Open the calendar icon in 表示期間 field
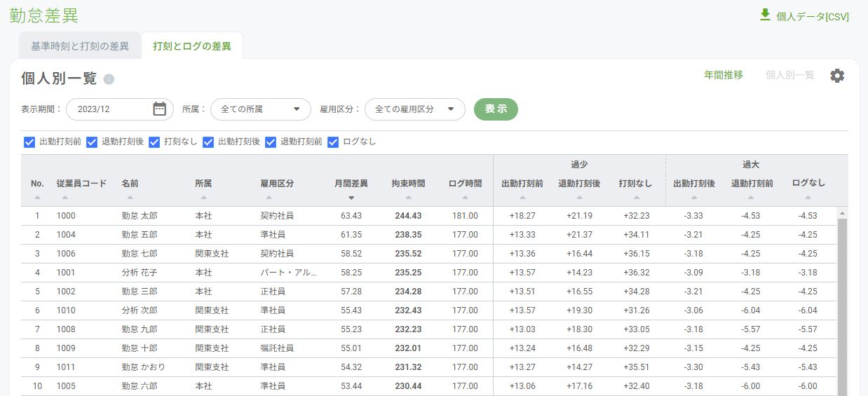Screen dimensions: 868x396 (159, 109)
